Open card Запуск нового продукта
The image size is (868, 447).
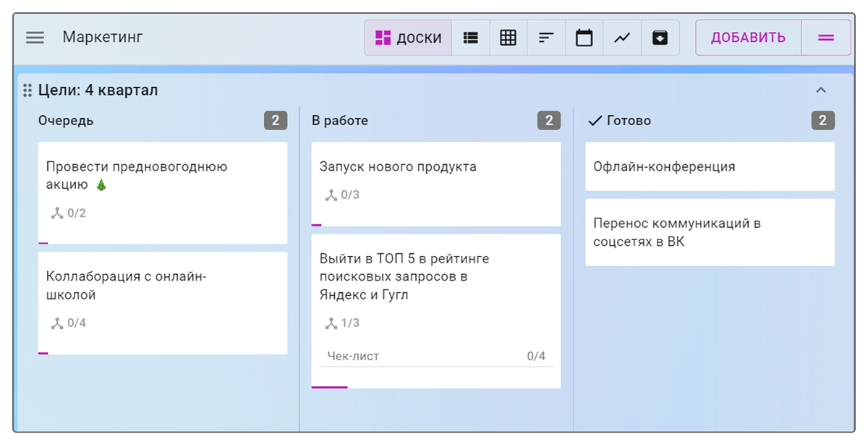tap(436, 184)
